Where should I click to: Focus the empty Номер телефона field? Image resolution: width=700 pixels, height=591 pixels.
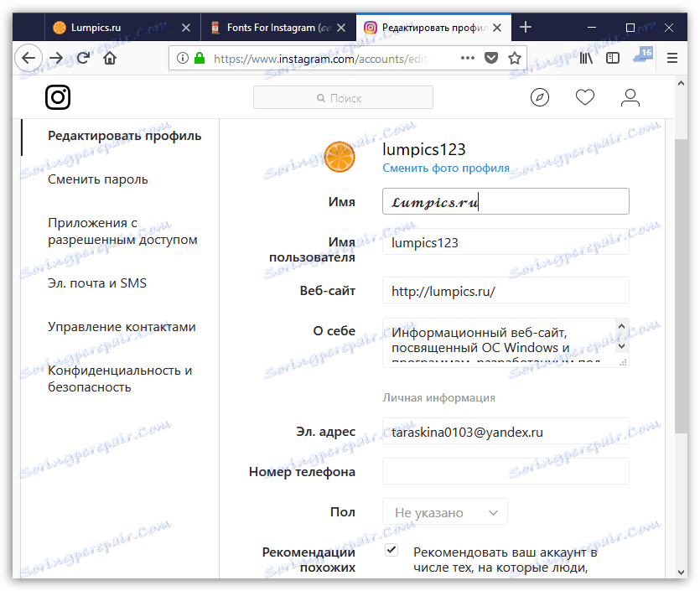click(506, 471)
